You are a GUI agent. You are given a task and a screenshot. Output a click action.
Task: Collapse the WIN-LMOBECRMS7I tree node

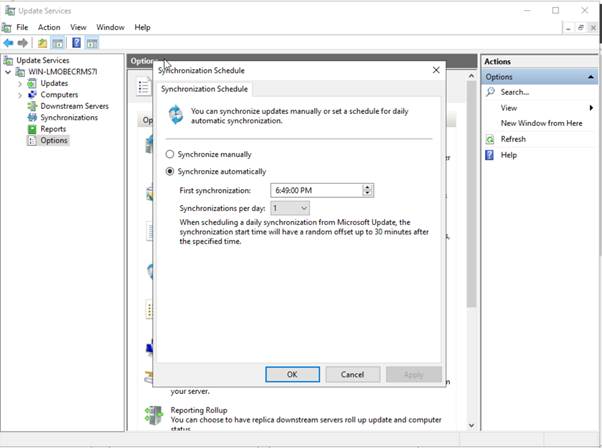pyautogui.click(x=8, y=72)
